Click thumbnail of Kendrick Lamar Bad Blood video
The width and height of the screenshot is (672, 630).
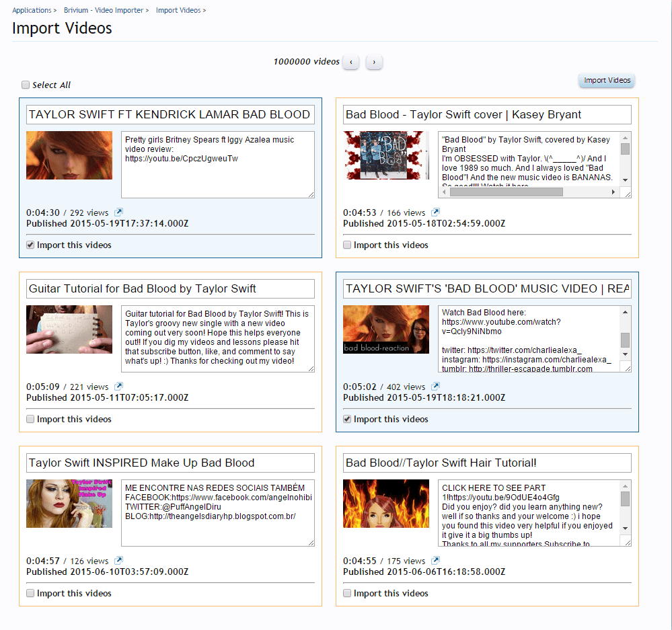point(69,155)
